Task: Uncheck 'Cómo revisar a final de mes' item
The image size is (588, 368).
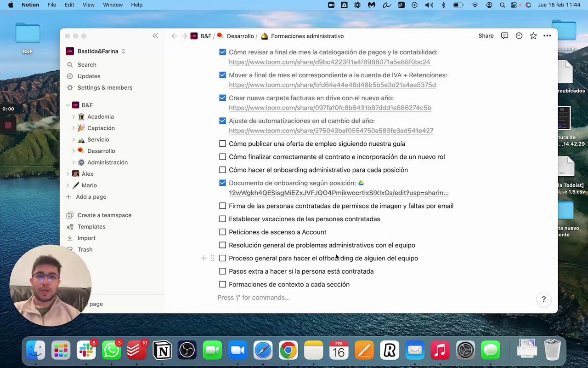Action: [x=223, y=52]
